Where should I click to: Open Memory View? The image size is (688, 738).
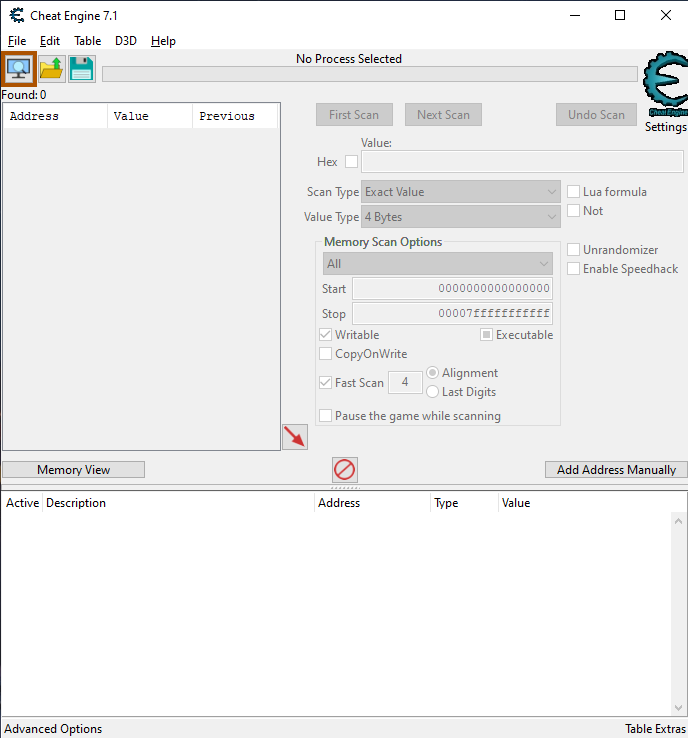tap(73, 470)
